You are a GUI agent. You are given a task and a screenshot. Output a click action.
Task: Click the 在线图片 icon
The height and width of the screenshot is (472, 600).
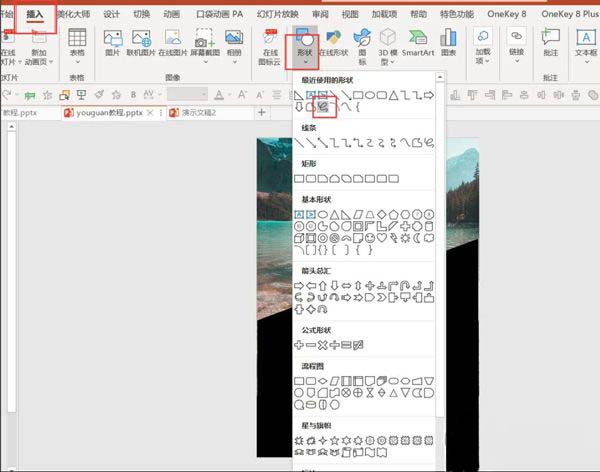tap(173, 43)
